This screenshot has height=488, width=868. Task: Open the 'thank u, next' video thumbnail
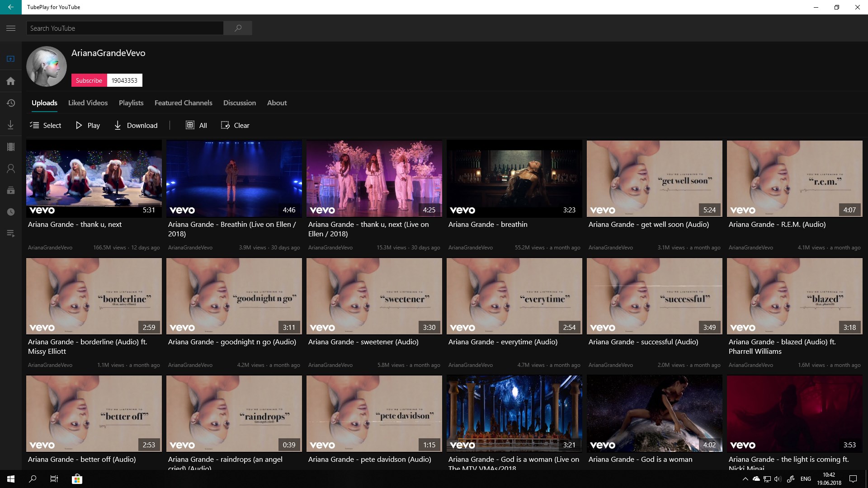94,178
